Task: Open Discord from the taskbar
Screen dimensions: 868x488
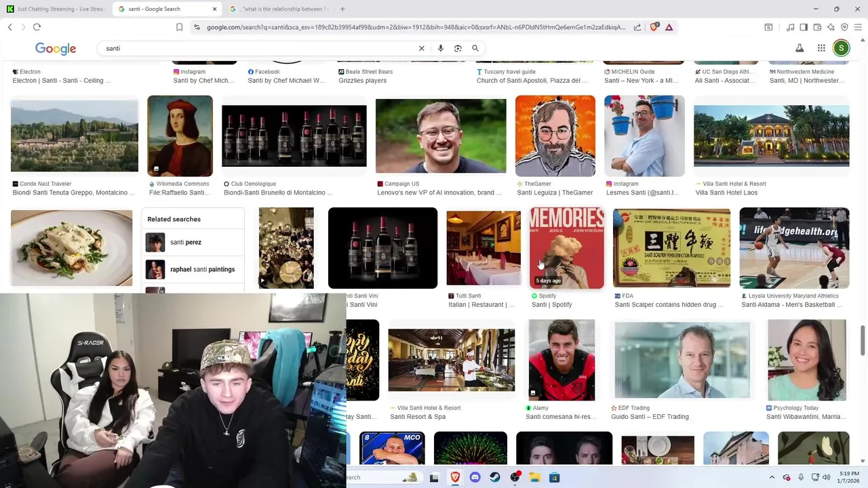Action: (475, 477)
